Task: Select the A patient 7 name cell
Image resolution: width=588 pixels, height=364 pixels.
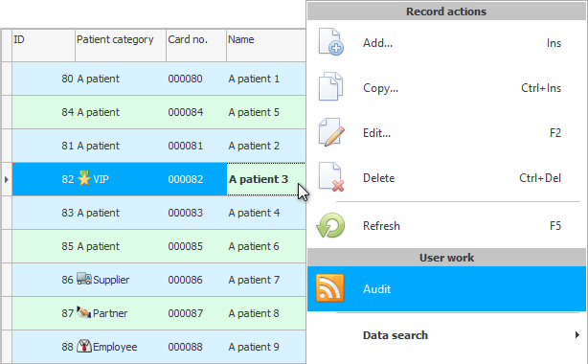Action: [x=266, y=280]
